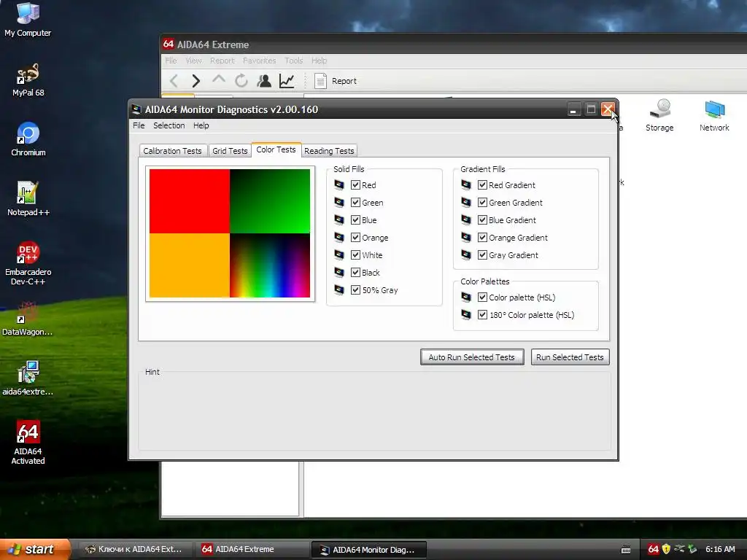Viewport: 747px width, 560px height.
Task: Click the preview icon beside Orange solid fill
Action: 338,237
